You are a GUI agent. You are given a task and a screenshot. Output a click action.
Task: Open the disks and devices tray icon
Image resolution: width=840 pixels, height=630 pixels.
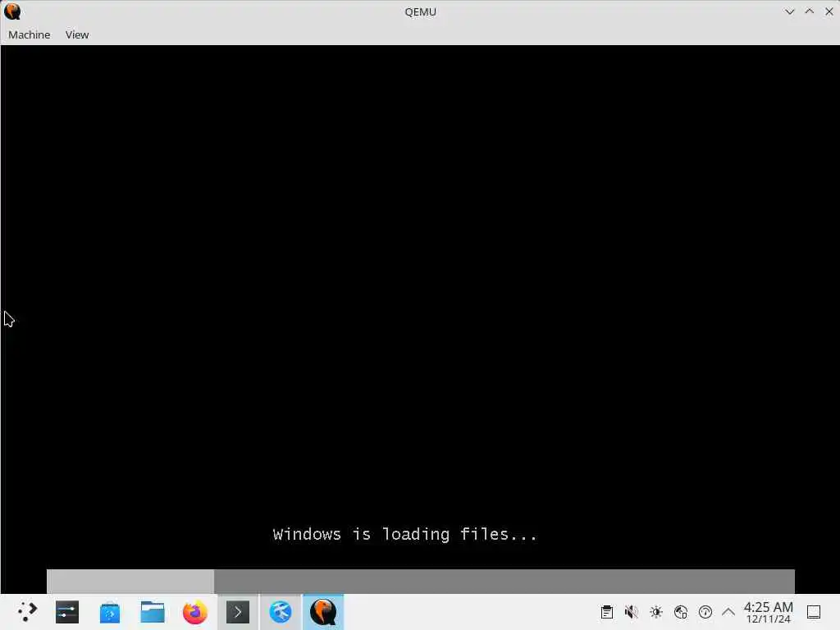[x=681, y=612]
